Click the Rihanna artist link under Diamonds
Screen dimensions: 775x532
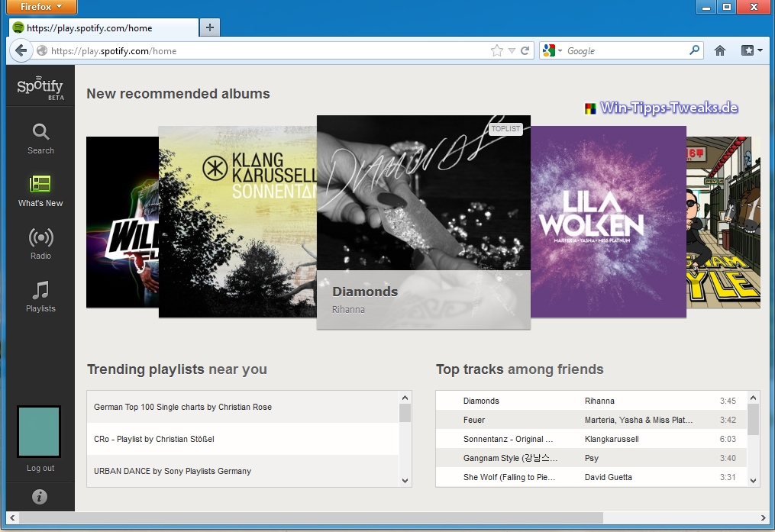pyautogui.click(x=348, y=310)
